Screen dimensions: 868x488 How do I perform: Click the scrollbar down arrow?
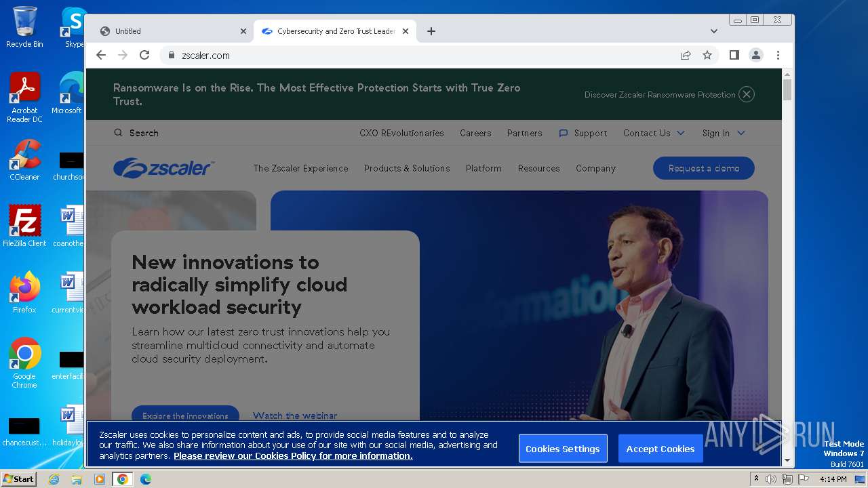pos(787,461)
